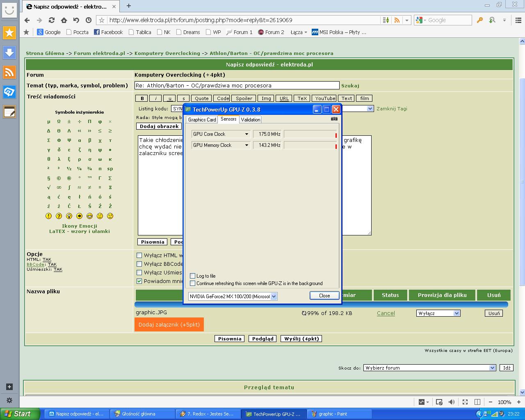The image size is (525, 420).
Task: Open the sidebar downloads arrow icon
Action: coord(9,52)
